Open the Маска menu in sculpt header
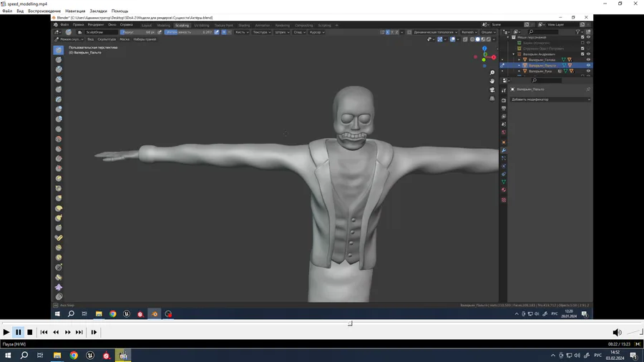Screen dimensions: 644x362 (x=125, y=39)
